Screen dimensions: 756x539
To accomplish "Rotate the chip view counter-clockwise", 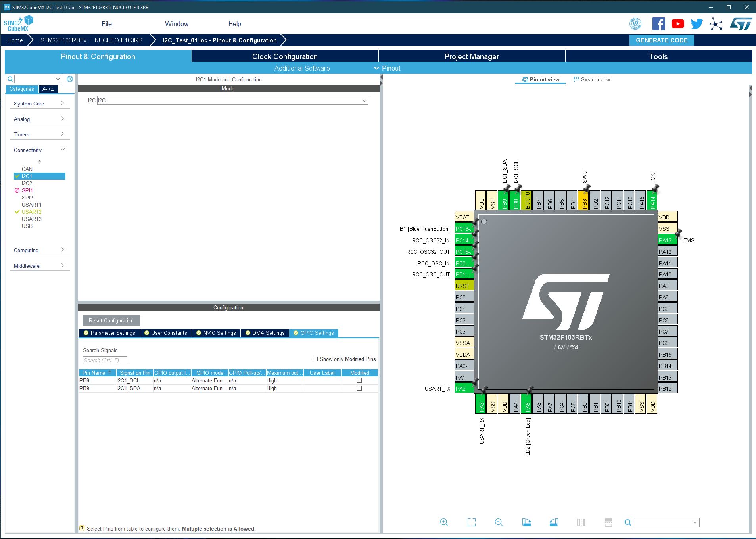I will point(554,522).
